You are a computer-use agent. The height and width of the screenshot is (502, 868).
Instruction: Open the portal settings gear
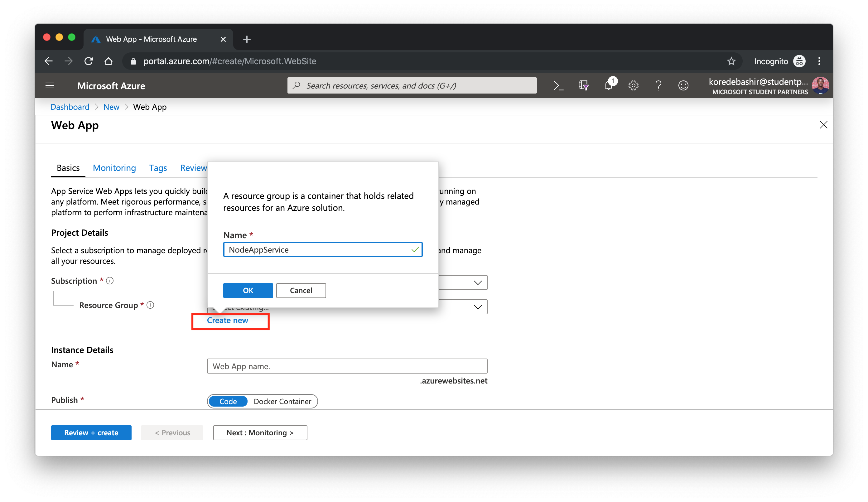point(633,85)
